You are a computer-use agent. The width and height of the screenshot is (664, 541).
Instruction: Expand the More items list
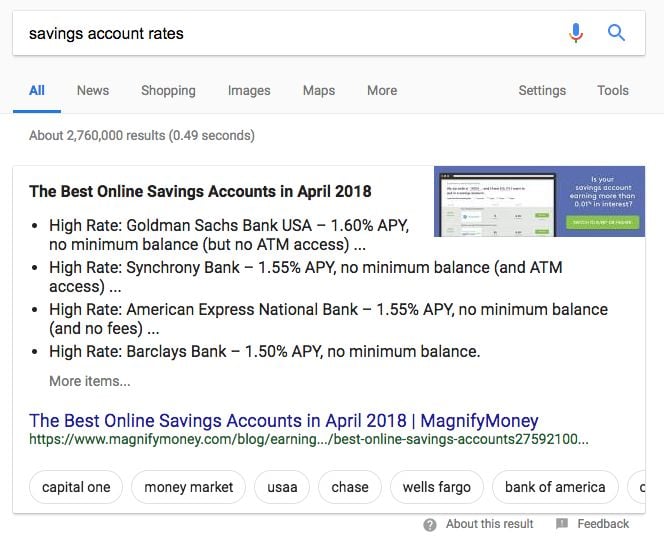point(90,381)
